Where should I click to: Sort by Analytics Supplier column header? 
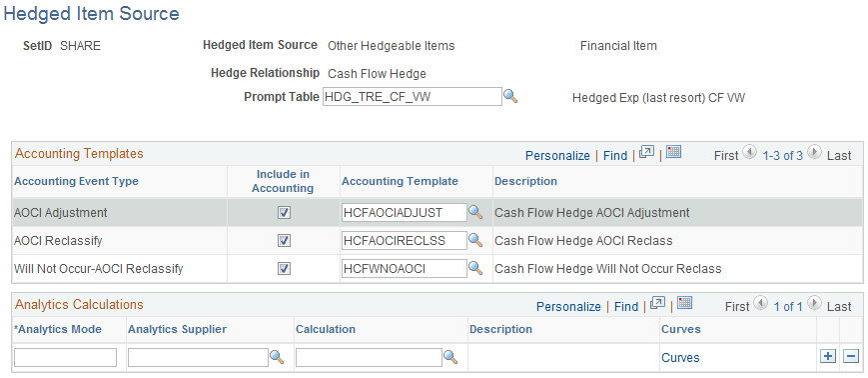point(177,329)
